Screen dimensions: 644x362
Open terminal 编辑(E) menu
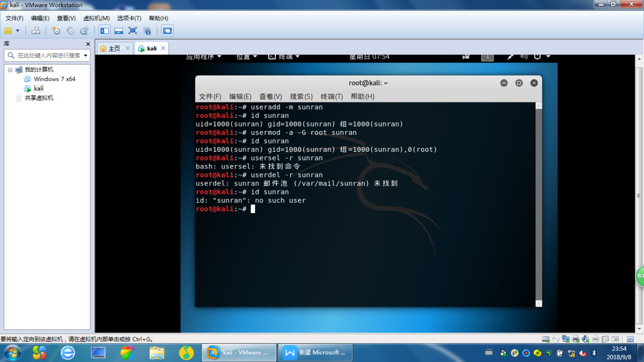coord(240,96)
